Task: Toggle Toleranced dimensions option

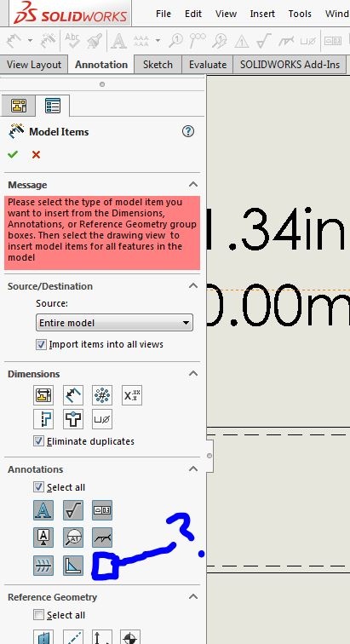Action: [x=132, y=395]
